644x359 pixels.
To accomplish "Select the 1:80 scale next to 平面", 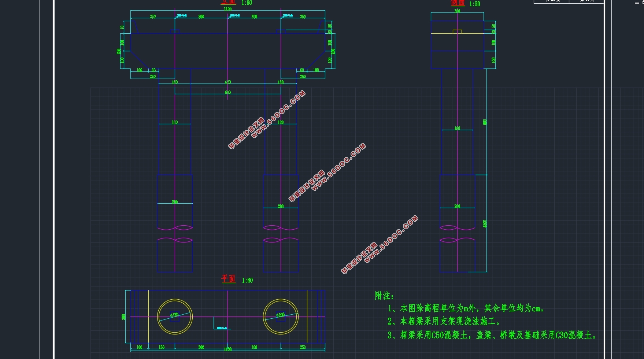I will coord(247,280).
